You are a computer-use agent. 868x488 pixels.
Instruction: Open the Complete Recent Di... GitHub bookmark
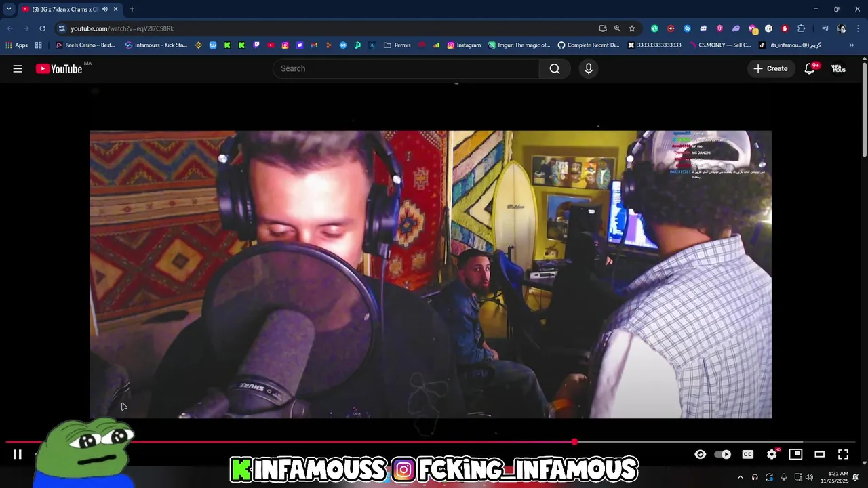[x=589, y=45]
